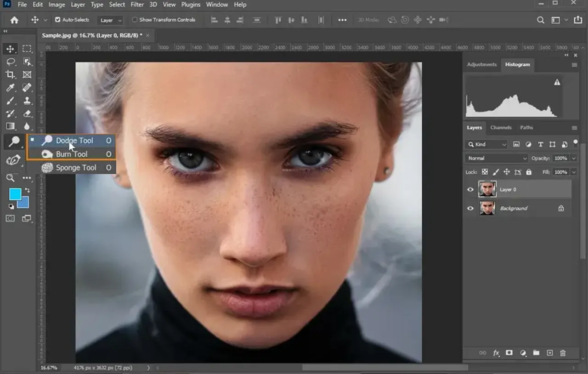The height and width of the screenshot is (374, 588).
Task: Open the search icon in the top bar
Action: (540, 20)
